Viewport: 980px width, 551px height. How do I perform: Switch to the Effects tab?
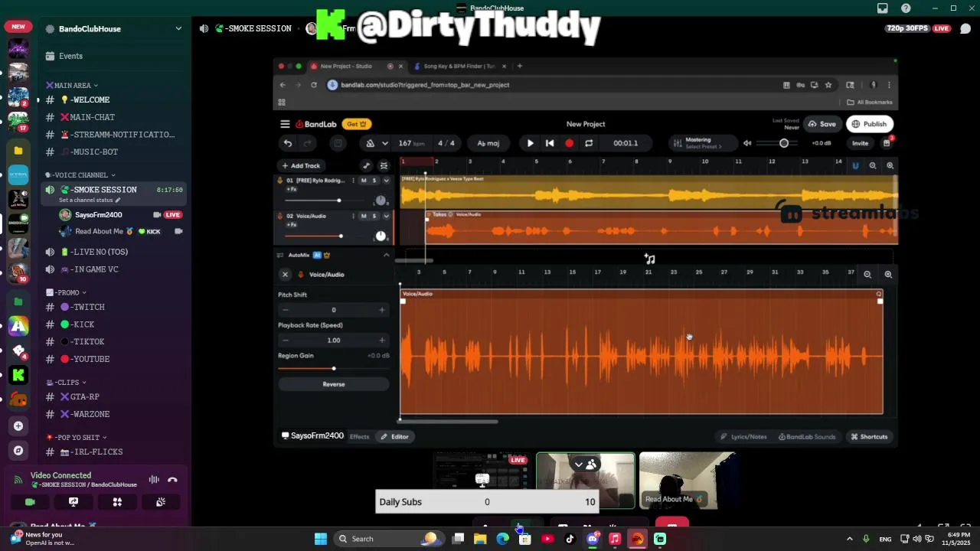click(359, 436)
